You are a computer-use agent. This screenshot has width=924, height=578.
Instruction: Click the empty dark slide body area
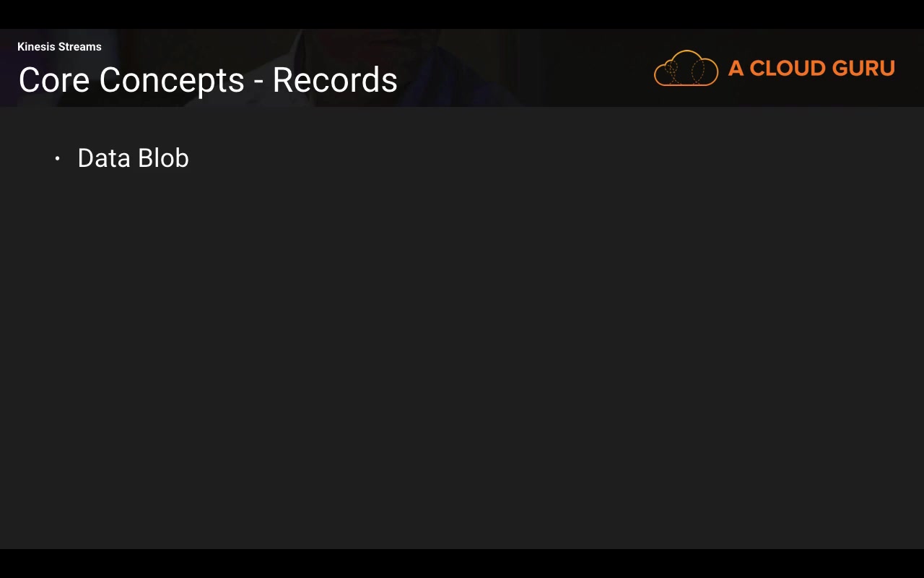tap(462, 347)
